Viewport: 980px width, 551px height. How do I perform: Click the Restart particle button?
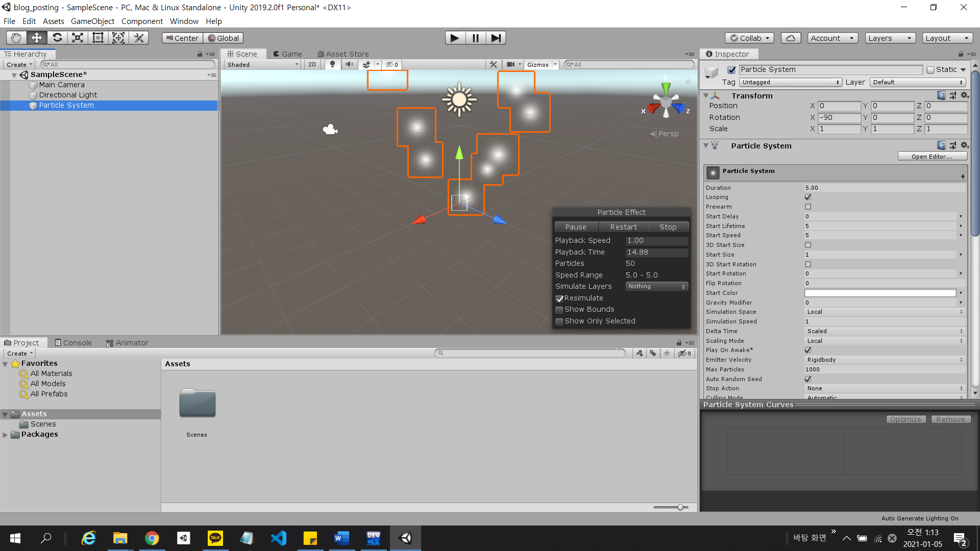click(623, 227)
